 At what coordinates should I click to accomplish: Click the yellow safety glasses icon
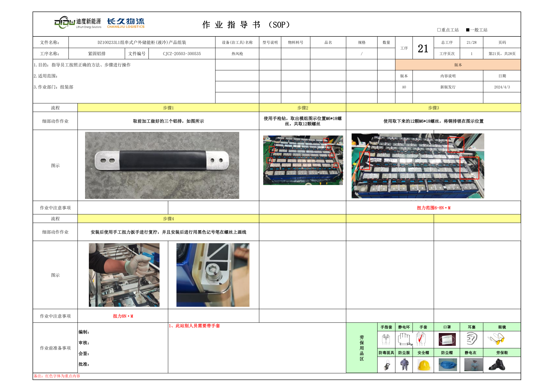(496, 339)
